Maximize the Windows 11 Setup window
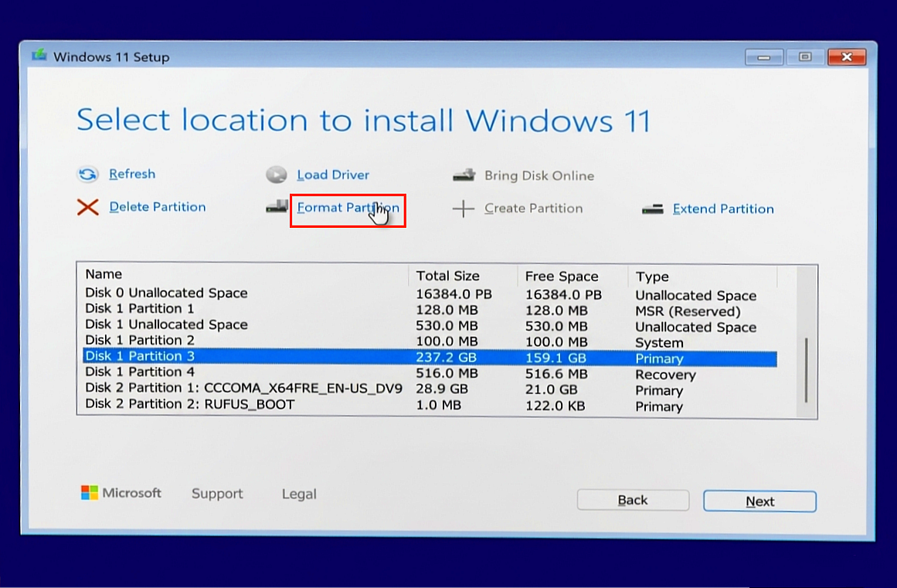The width and height of the screenshot is (897, 588). pyautogui.click(x=805, y=56)
